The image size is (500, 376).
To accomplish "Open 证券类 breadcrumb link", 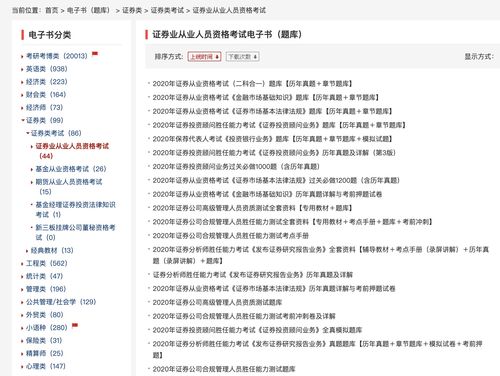I will pos(132,10).
